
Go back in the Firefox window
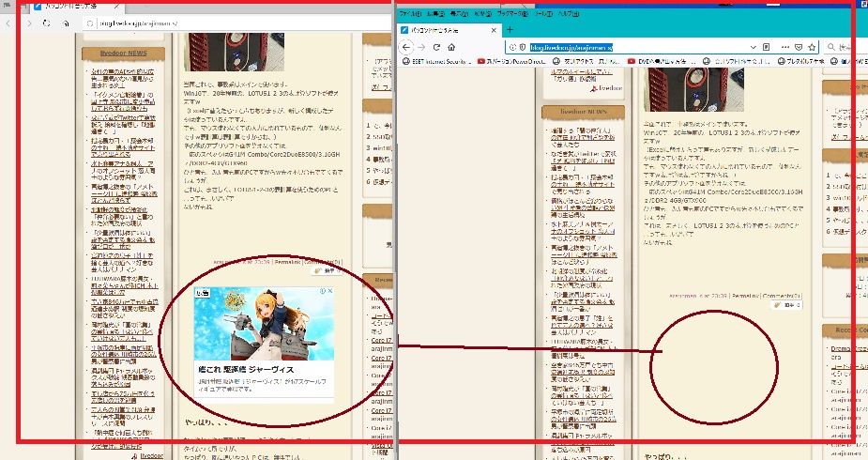[x=407, y=47]
